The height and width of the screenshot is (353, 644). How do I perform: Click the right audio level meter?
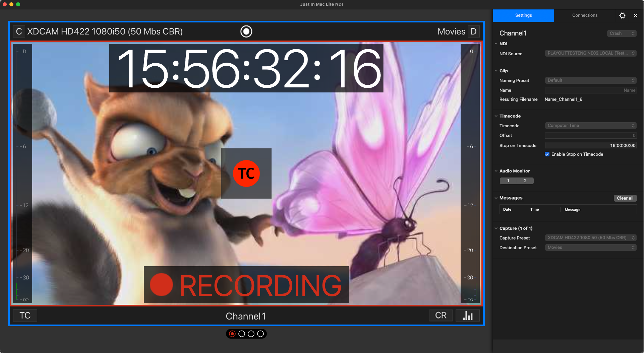pos(470,173)
